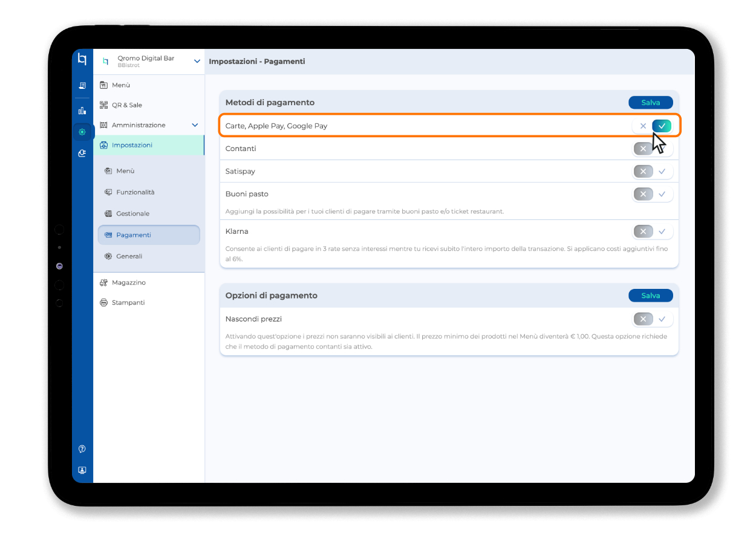Click the BBistrot subtitle text
The height and width of the screenshot is (556, 756).
tap(129, 65)
